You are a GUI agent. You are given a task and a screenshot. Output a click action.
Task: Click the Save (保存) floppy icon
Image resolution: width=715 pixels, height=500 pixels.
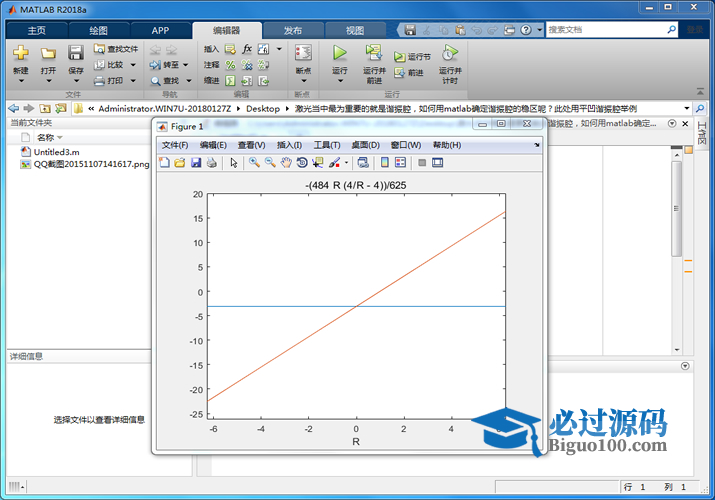76,53
